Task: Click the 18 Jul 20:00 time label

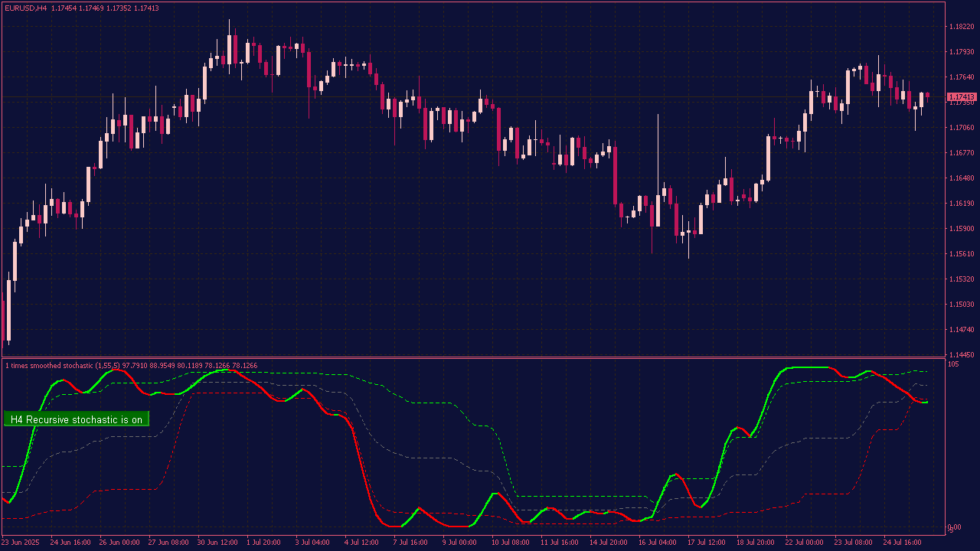Action: pyautogui.click(x=755, y=542)
